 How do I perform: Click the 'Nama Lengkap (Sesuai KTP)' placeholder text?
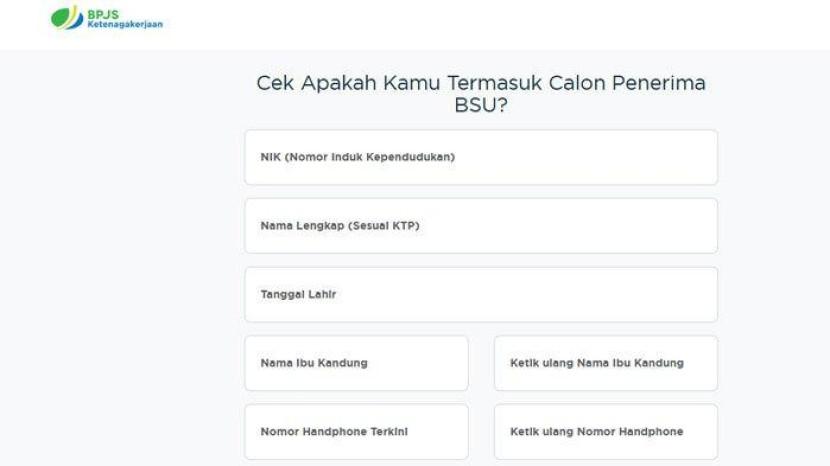point(340,226)
